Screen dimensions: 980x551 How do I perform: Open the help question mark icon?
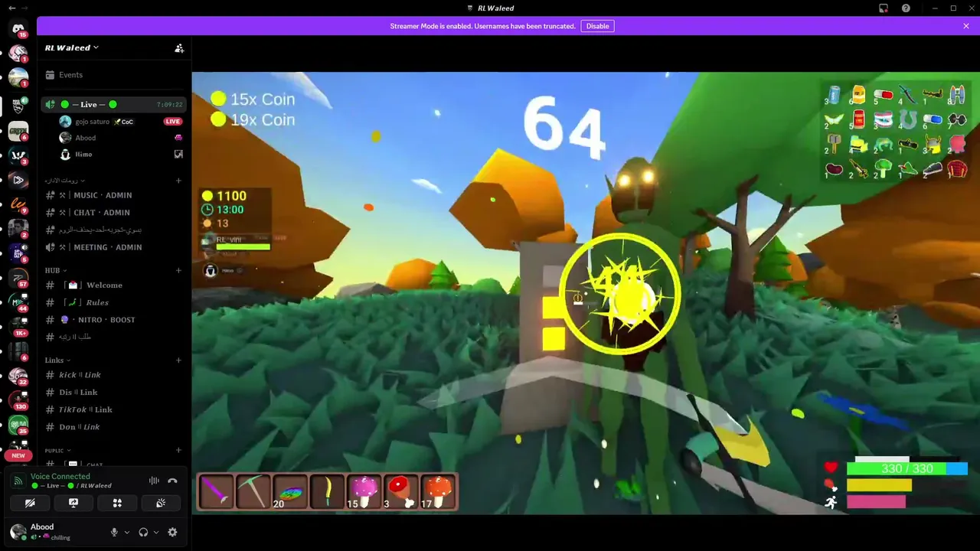[x=906, y=8]
